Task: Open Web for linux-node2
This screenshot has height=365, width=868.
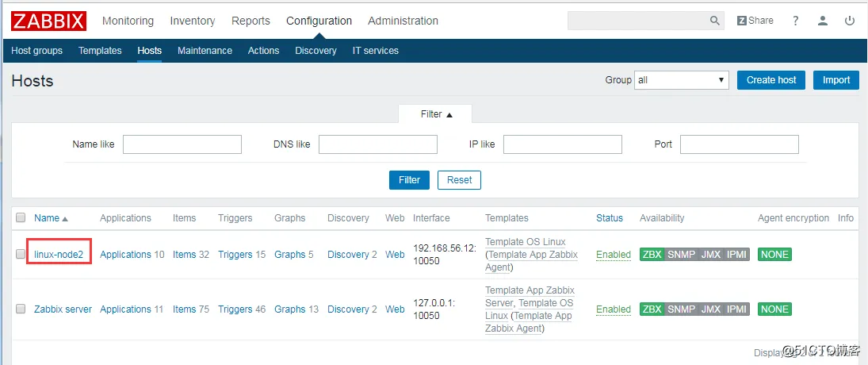Action: tap(395, 254)
